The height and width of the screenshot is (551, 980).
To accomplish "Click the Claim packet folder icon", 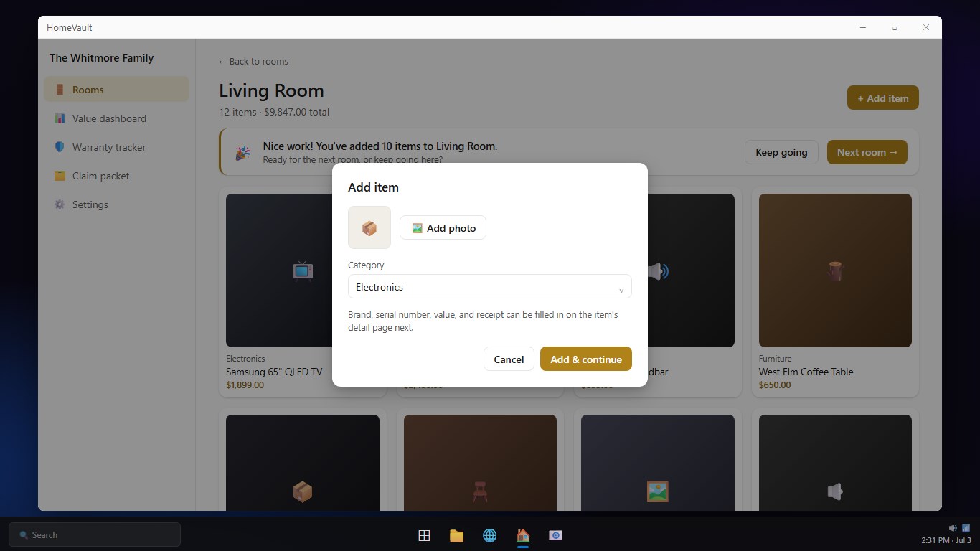I will (x=60, y=175).
